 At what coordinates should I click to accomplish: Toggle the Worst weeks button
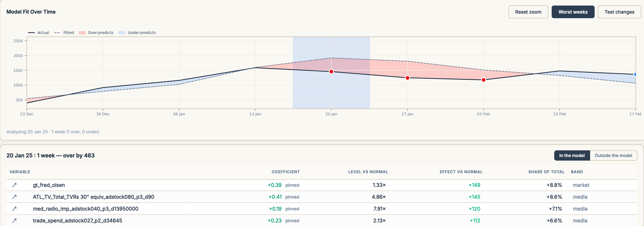click(573, 12)
